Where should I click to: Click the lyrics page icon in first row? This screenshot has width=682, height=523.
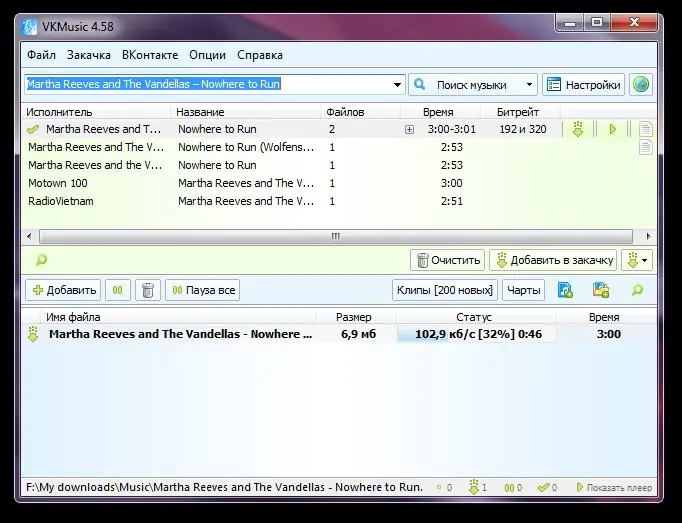pos(646,129)
